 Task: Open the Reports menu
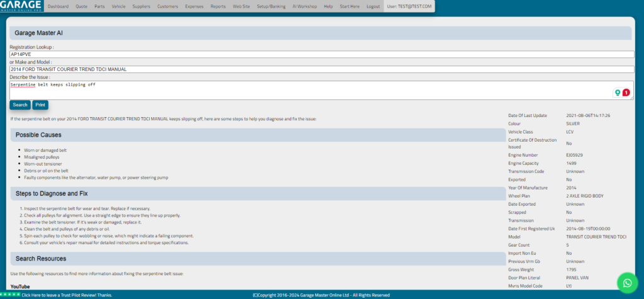218,6
